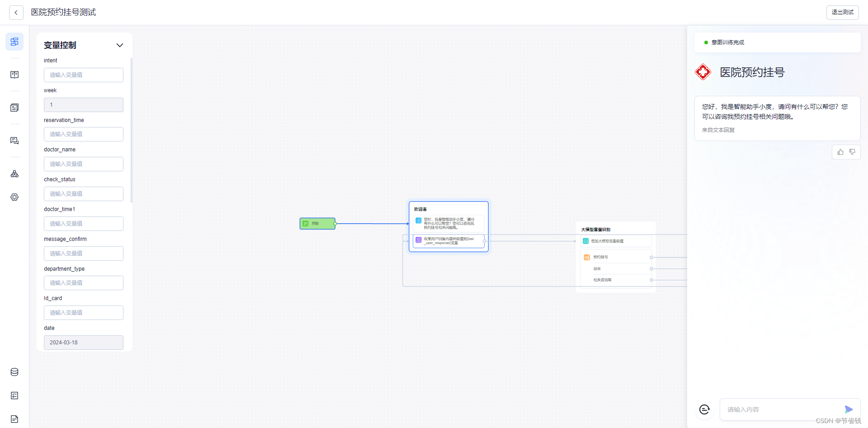868x428 pixels.
Task: Click the 开始 node output port circle
Action: [x=335, y=223]
